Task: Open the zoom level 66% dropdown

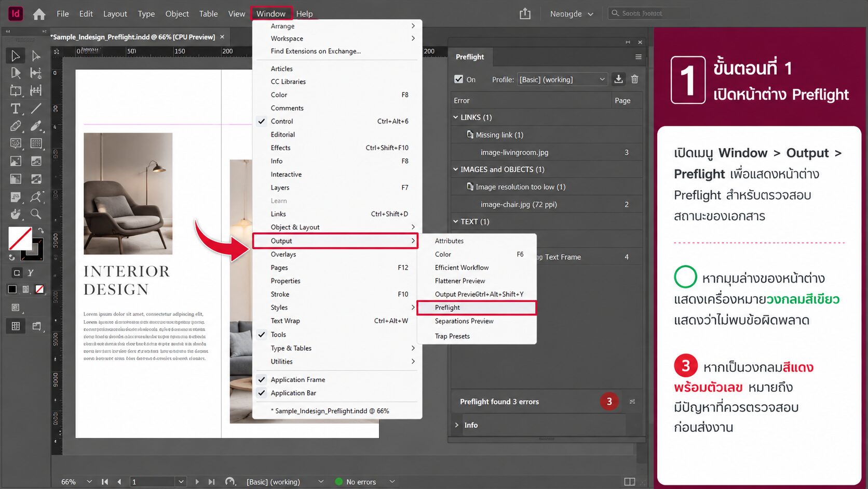Action: (89, 482)
